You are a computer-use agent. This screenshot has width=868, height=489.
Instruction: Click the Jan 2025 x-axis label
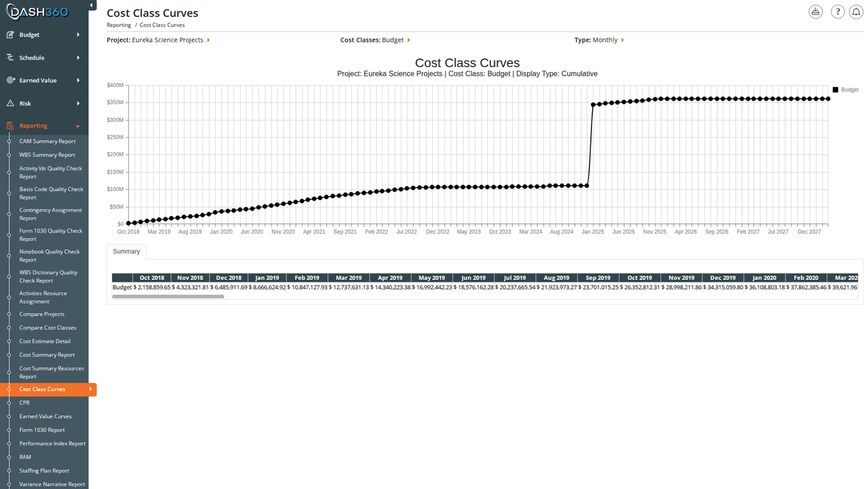click(593, 231)
